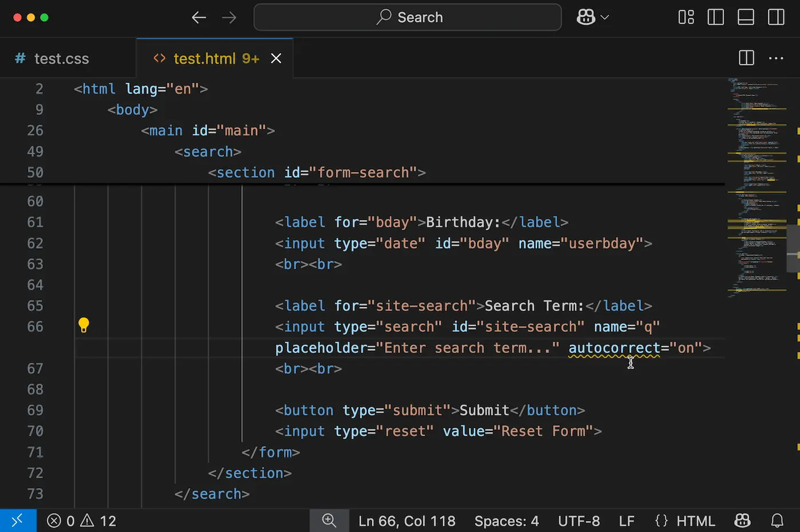800x532 pixels.
Task: Click the lightbulb code action on line 66
Action: point(83,325)
